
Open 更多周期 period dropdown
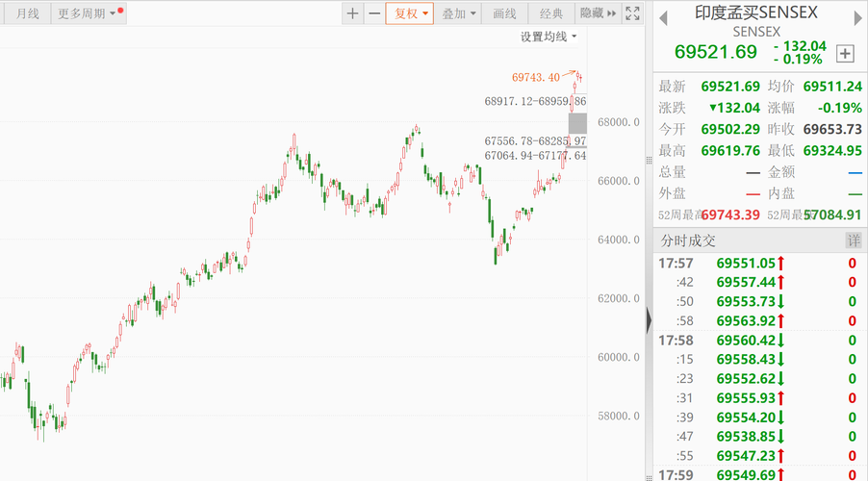(87, 13)
